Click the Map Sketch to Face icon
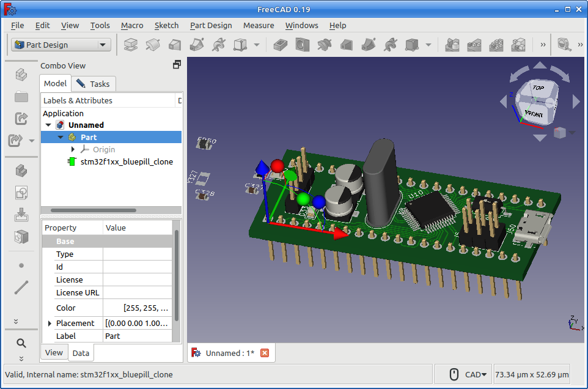Screen dimensions: 588x389 [21, 237]
